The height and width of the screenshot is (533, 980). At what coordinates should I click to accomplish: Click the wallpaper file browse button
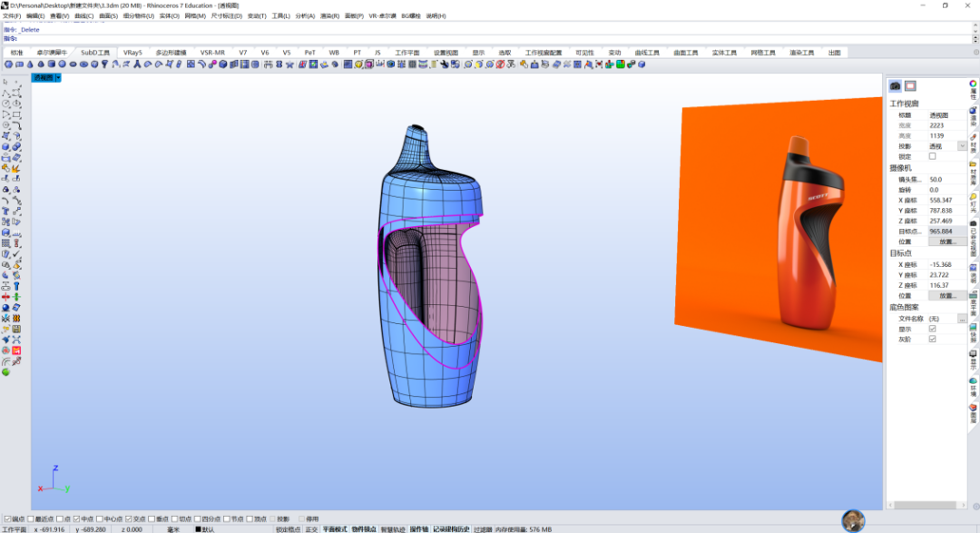click(962, 319)
